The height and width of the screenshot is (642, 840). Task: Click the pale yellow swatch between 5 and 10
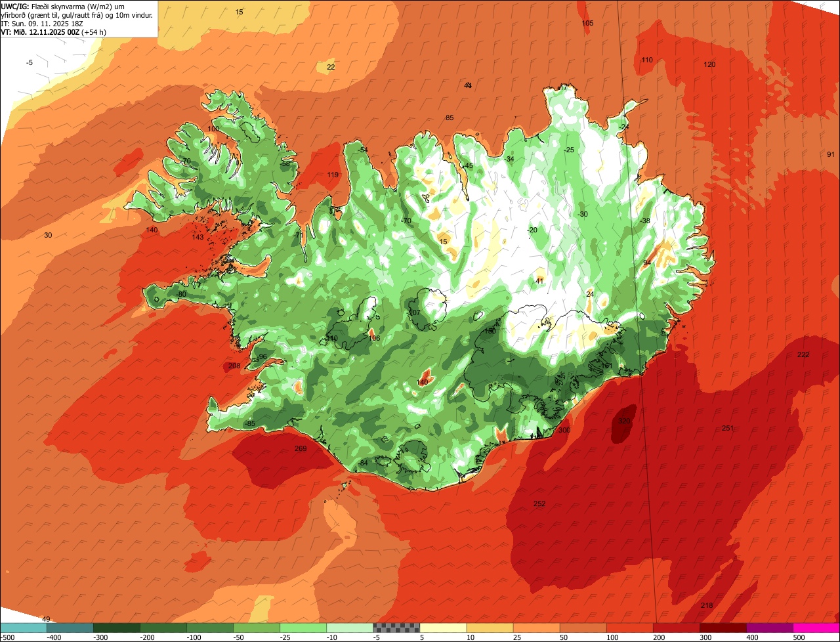pyautogui.click(x=444, y=628)
